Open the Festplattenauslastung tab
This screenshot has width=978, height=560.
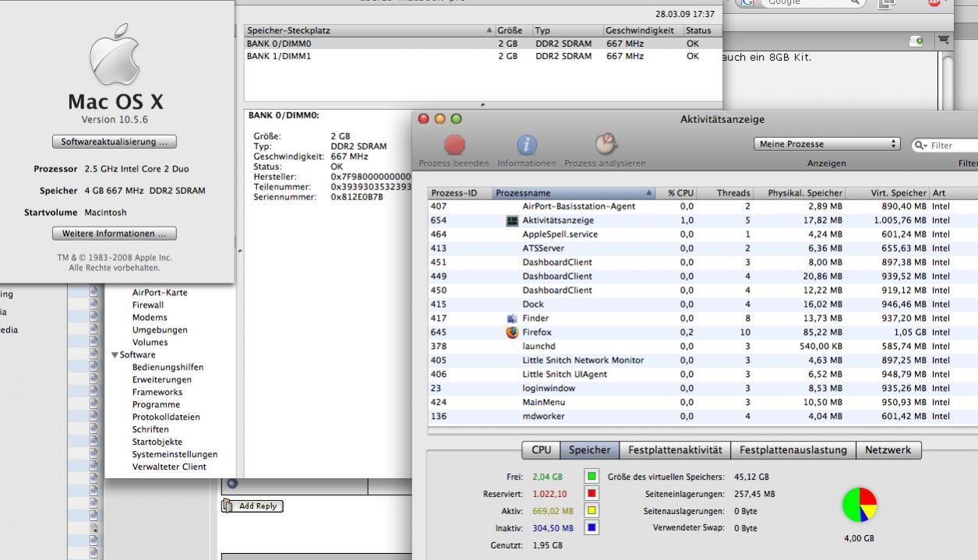(x=793, y=450)
